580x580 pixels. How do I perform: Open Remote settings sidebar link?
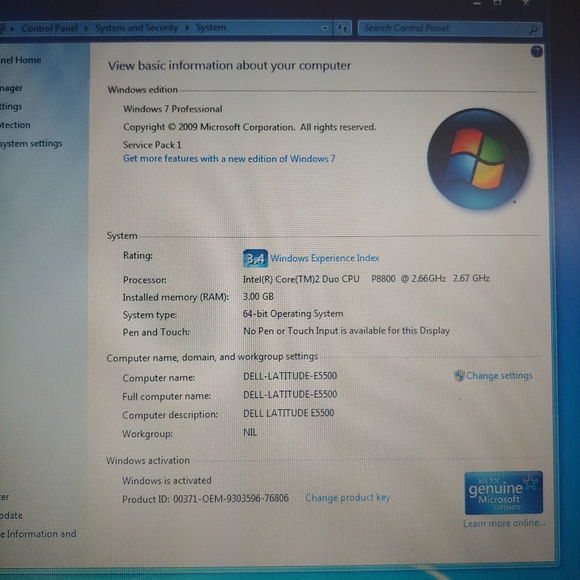11,107
